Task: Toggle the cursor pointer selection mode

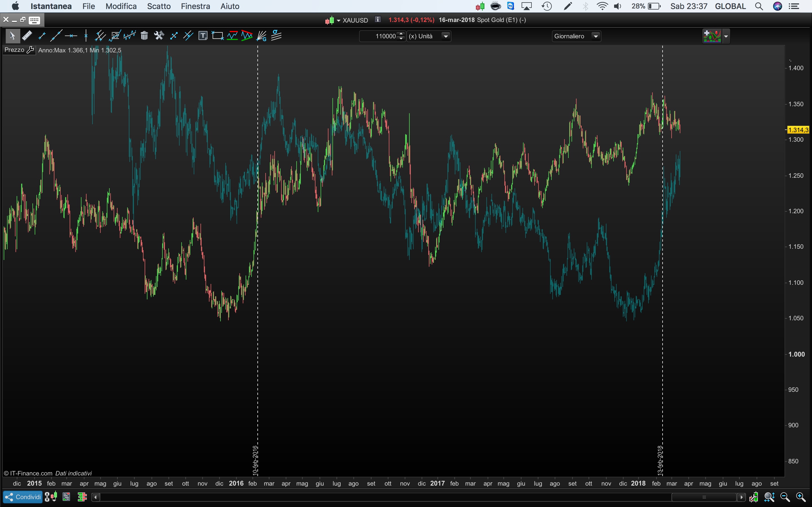Action: click(12, 35)
